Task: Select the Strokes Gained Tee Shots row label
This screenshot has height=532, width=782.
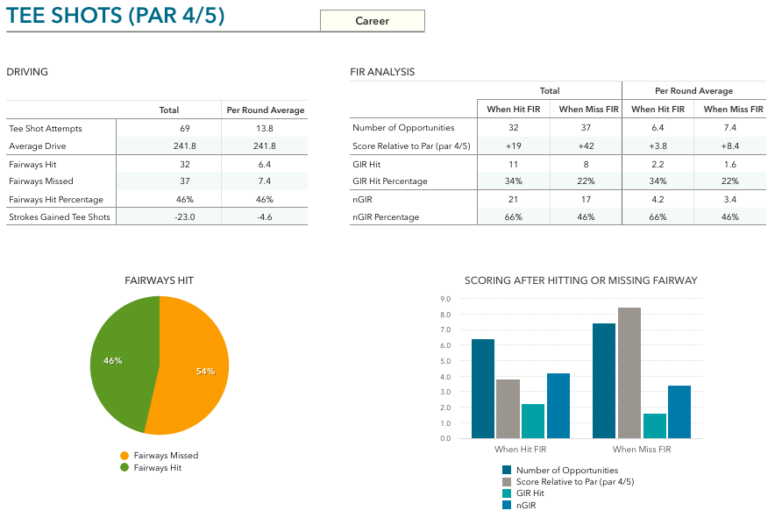Action: (60, 217)
